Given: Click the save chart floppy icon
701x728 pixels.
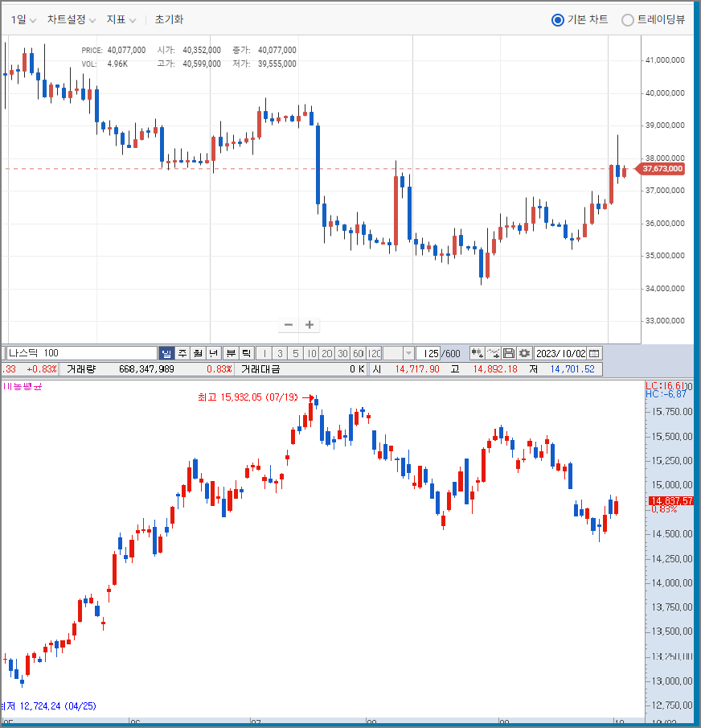Looking at the screenshot, I should tap(509, 353).
